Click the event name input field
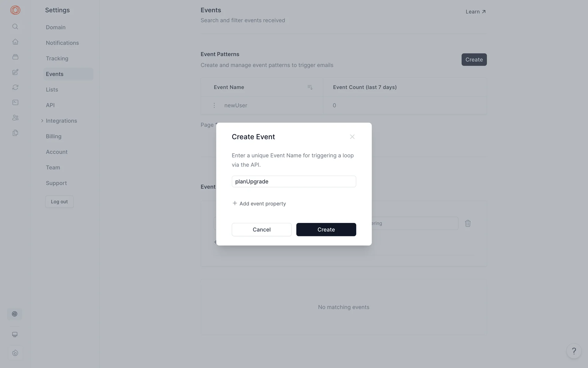The width and height of the screenshot is (588, 368). [294, 182]
